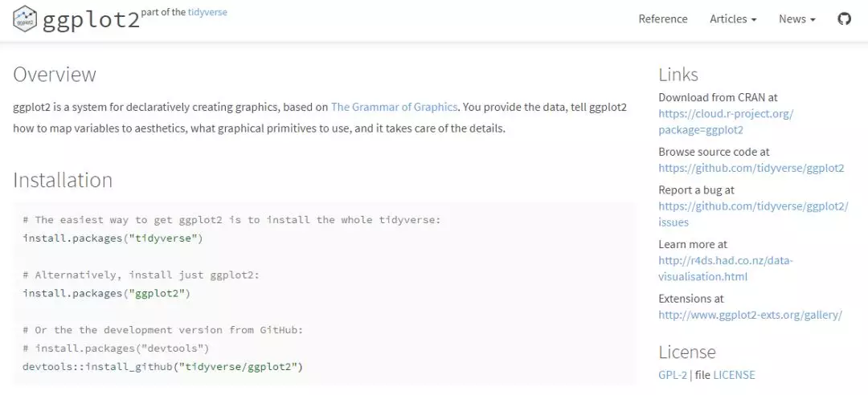The height and width of the screenshot is (395, 868).
Task: Click the GPL-2 license link
Action: tap(673, 375)
